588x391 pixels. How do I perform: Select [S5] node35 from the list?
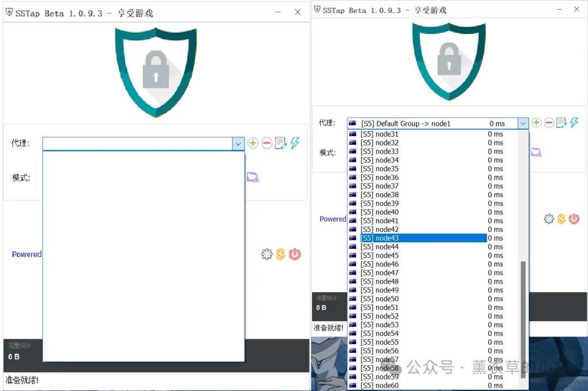pyautogui.click(x=433, y=168)
